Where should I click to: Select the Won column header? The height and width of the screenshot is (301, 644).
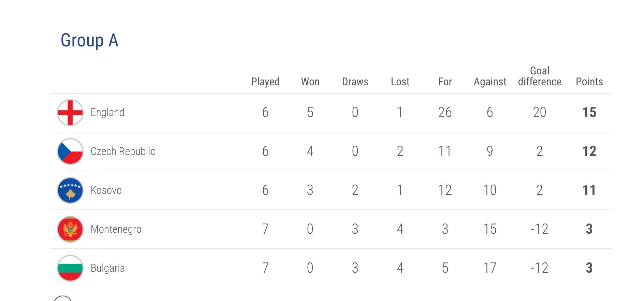pyautogui.click(x=310, y=82)
